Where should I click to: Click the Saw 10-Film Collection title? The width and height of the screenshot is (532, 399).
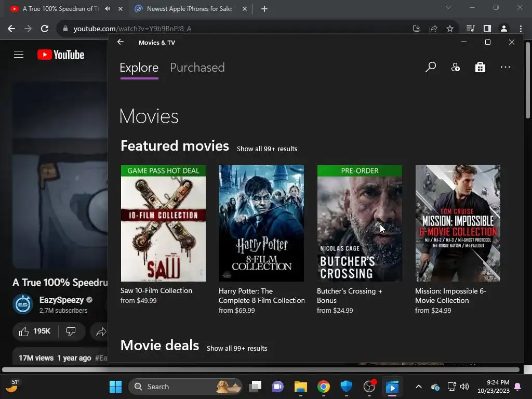[x=156, y=291]
